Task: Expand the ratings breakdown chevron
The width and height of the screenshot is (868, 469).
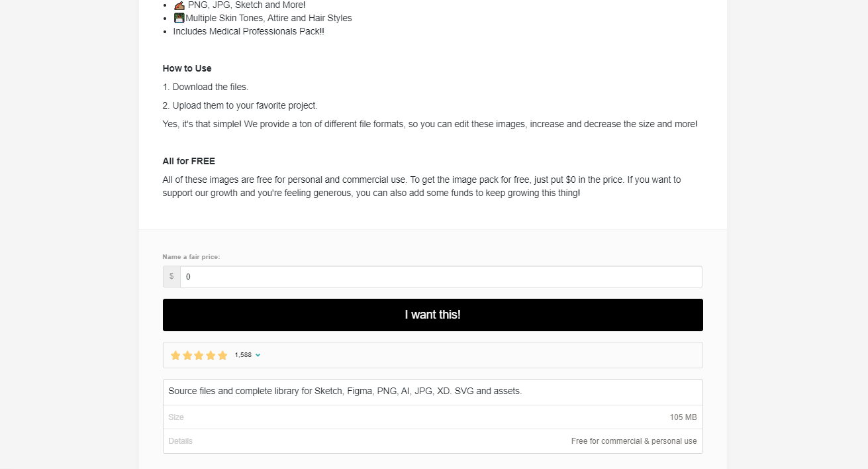Action: [258, 355]
